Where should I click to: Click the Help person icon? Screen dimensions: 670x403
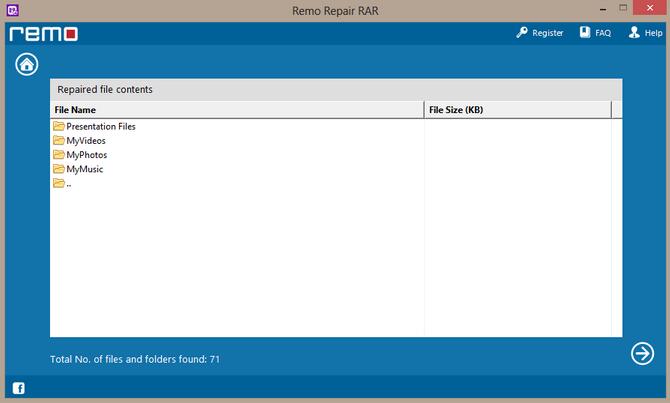(x=634, y=32)
